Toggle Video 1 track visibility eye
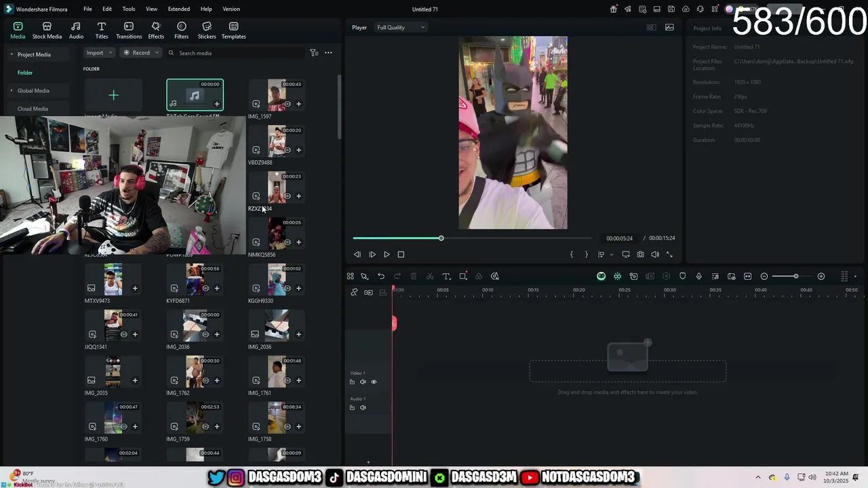Viewport: 868px width, 488px height. coord(374,382)
